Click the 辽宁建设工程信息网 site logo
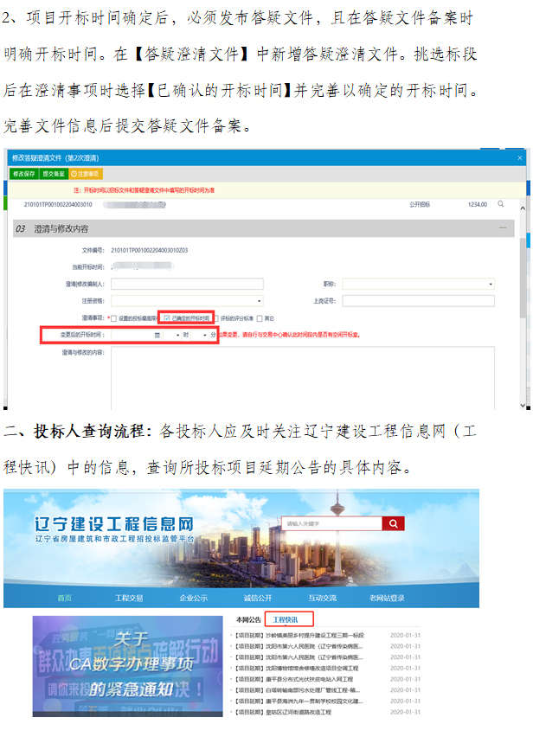The image size is (533, 756). click(x=112, y=528)
